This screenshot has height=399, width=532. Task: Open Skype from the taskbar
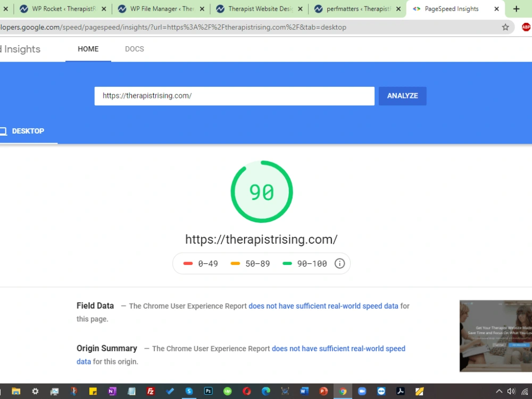189,391
